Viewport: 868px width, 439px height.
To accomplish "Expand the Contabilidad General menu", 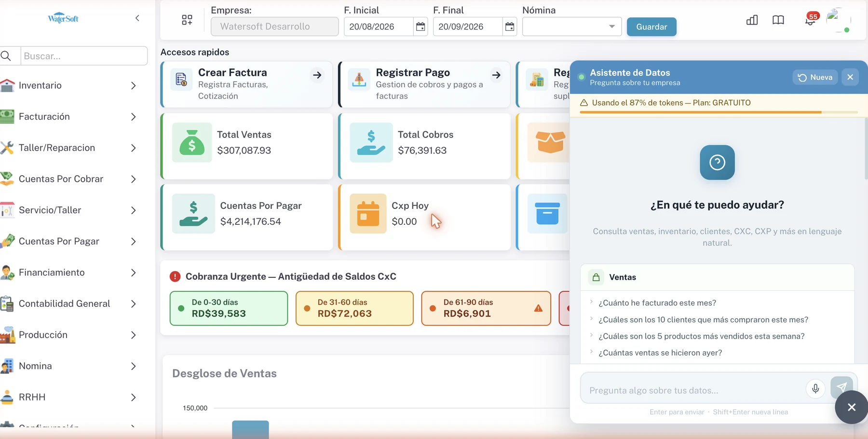I will click(x=134, y=304).
